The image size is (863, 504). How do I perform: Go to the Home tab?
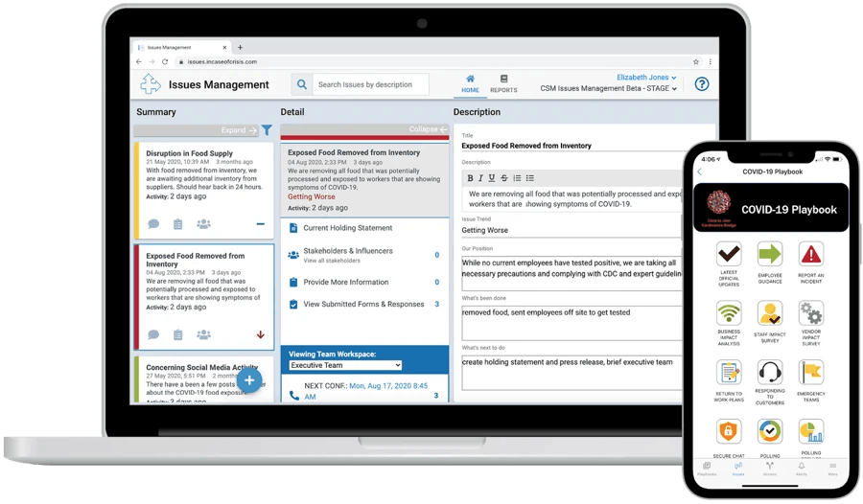(x=470, y=84)
